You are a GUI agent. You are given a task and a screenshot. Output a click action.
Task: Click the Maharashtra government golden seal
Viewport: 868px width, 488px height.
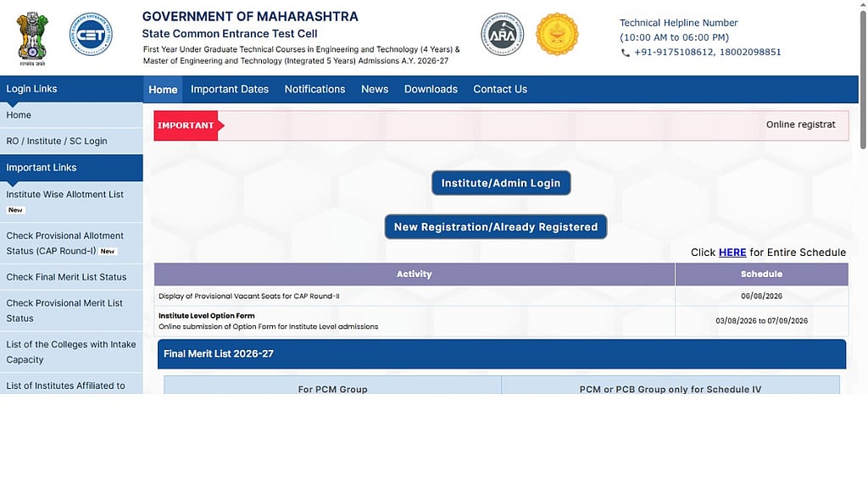click(557, 34)
